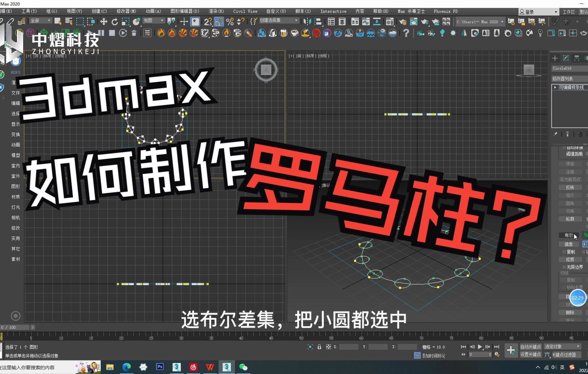588x374 pixels.
Task: Open the Phoenix FD help question icon
Action: 406,33
